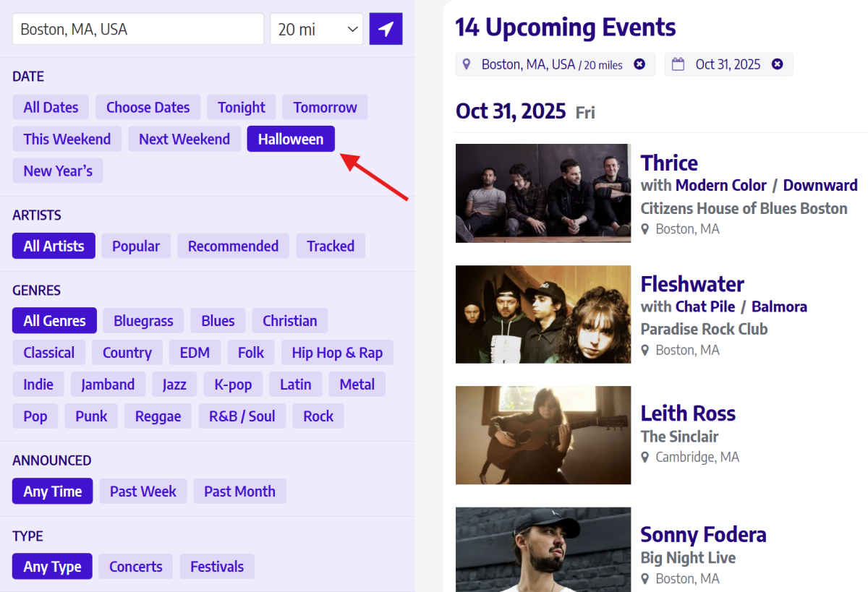Show Popular artists

pyautogui.click(x=136, y=246)
